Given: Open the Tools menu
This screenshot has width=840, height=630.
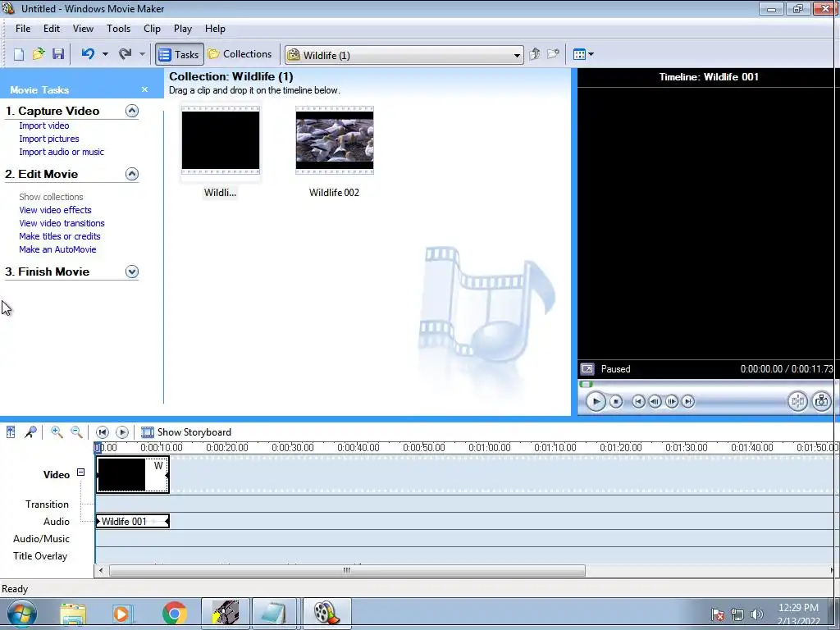Looking at the screenshot, I should 118,29.
